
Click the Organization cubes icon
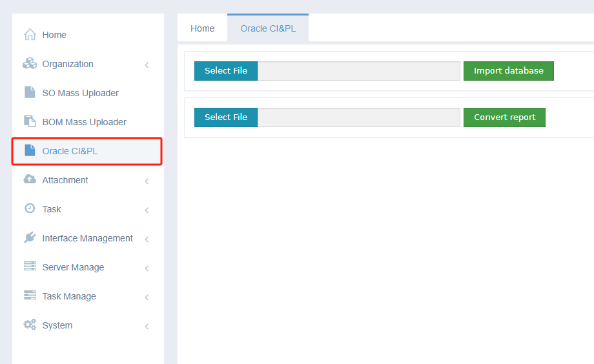30,63
